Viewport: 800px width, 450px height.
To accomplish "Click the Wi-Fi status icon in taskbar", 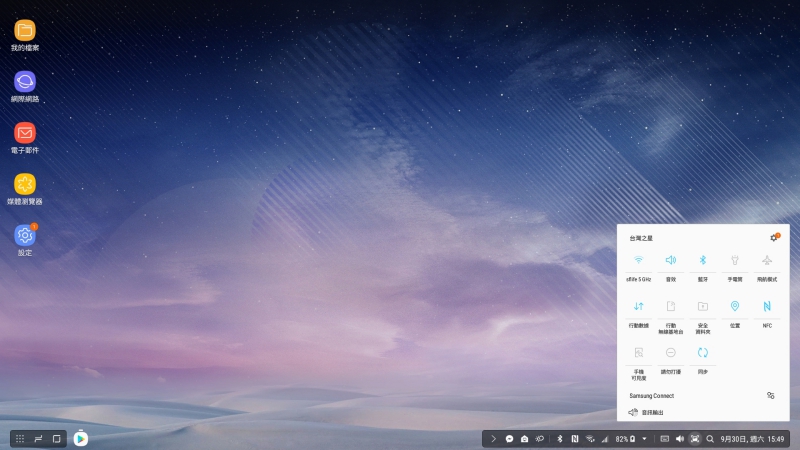I will pos(590,439).
